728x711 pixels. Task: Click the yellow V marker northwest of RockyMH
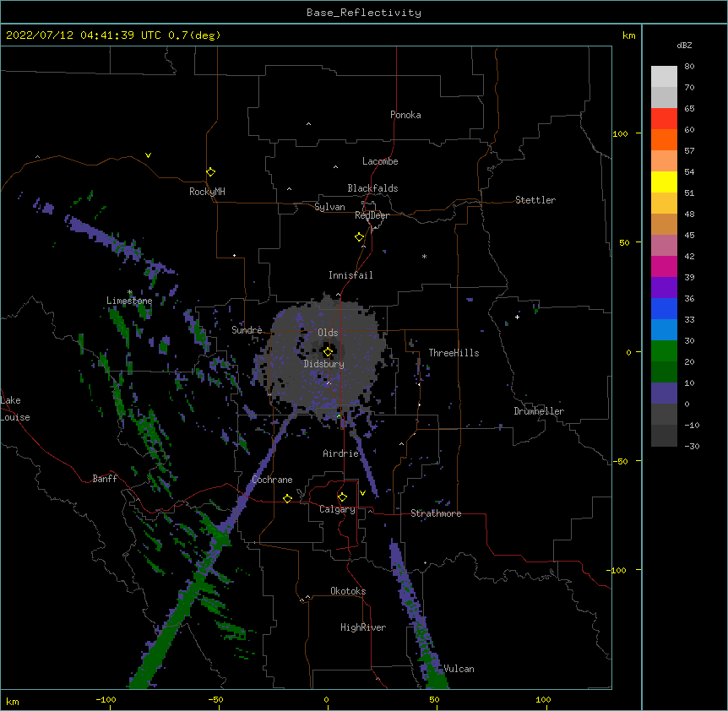pos(148,155)
